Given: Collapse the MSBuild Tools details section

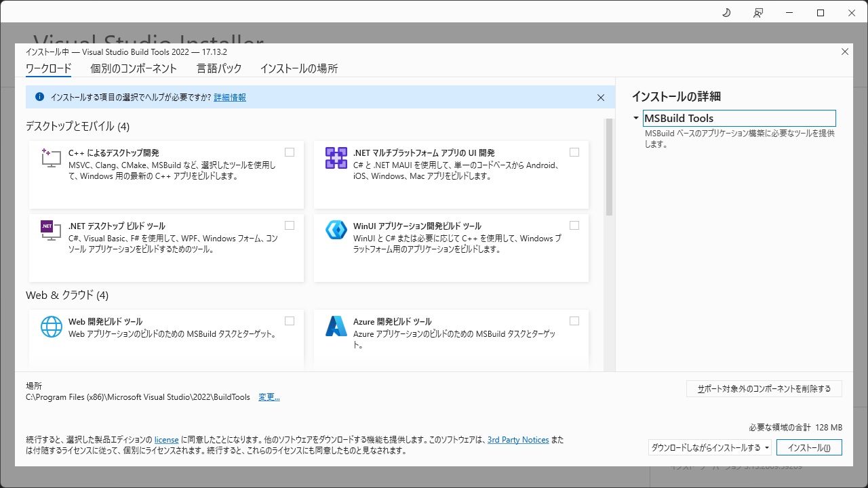Looking at the screenshot, I should click(x=636, y=119).
